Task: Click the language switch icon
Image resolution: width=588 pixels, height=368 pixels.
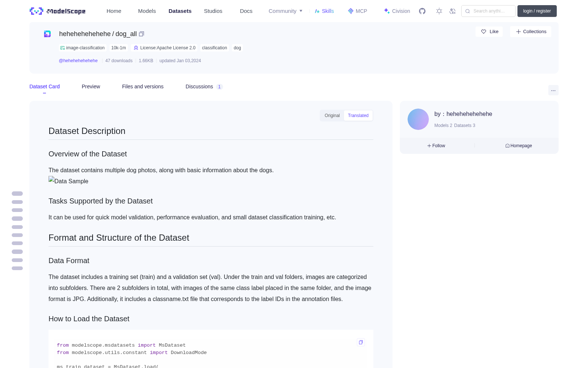Action: click(x=452, y=11)
